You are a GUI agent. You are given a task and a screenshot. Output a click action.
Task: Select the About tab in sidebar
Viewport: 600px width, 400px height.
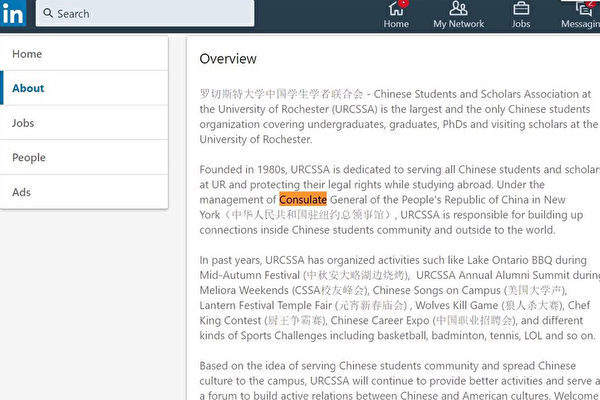click(x=84, y=88)
